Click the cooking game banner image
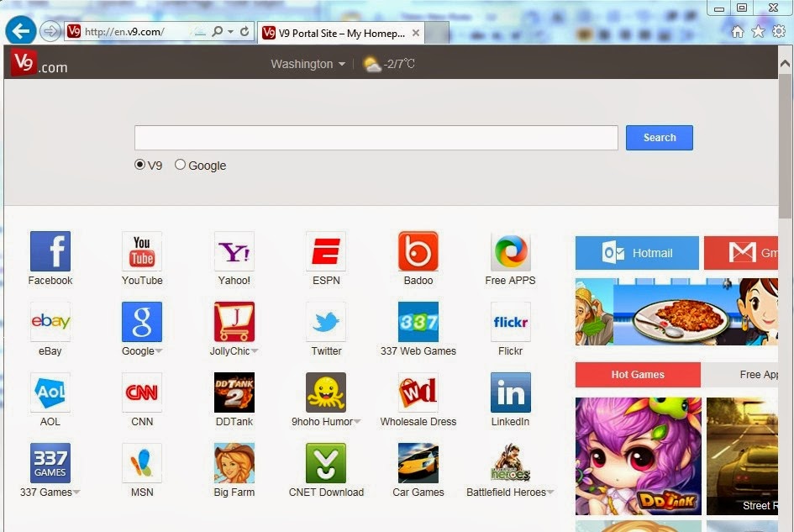 (676, 312)
